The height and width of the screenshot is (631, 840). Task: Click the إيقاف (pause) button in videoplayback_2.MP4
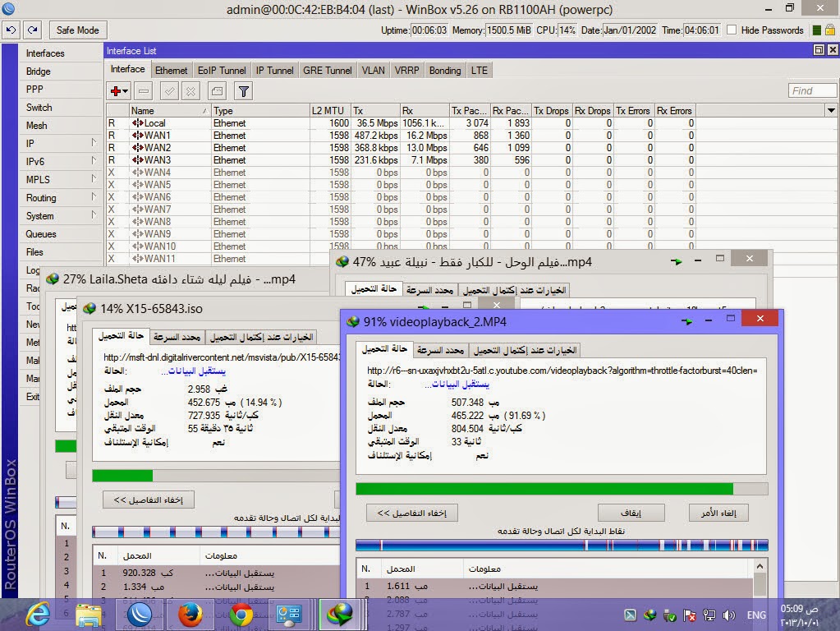(x=631, y=513)
